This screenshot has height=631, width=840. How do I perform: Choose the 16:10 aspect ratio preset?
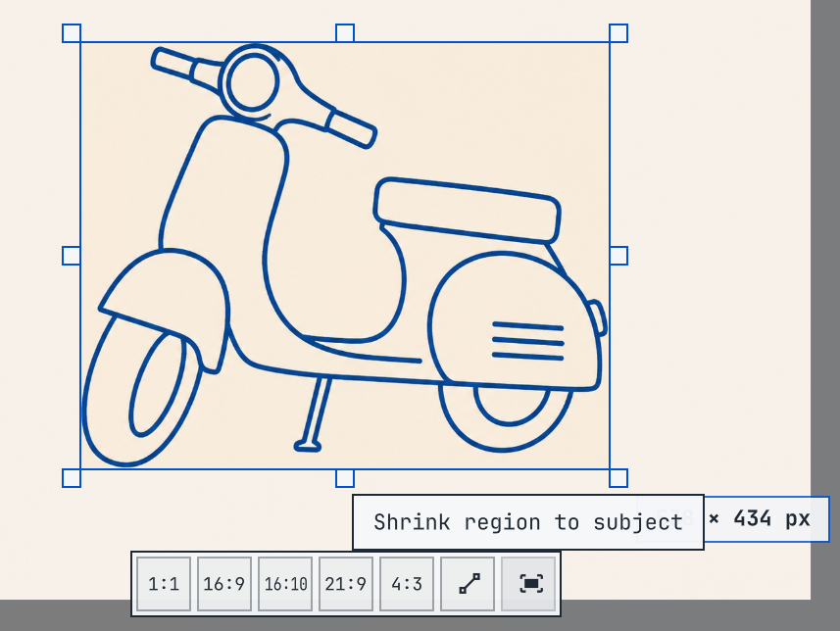point(285,584)
